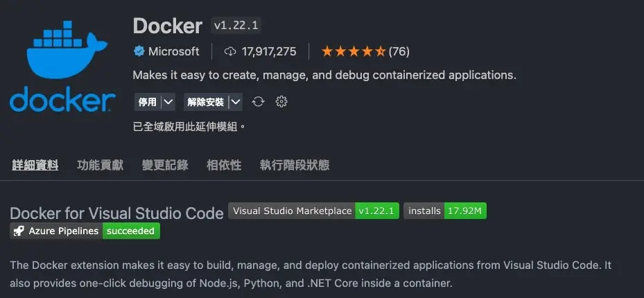Image resolution: width=644 pixels, height=298 pixels.
Task: Open the 相依性 dependencies tab
Action: click(224, 165)
